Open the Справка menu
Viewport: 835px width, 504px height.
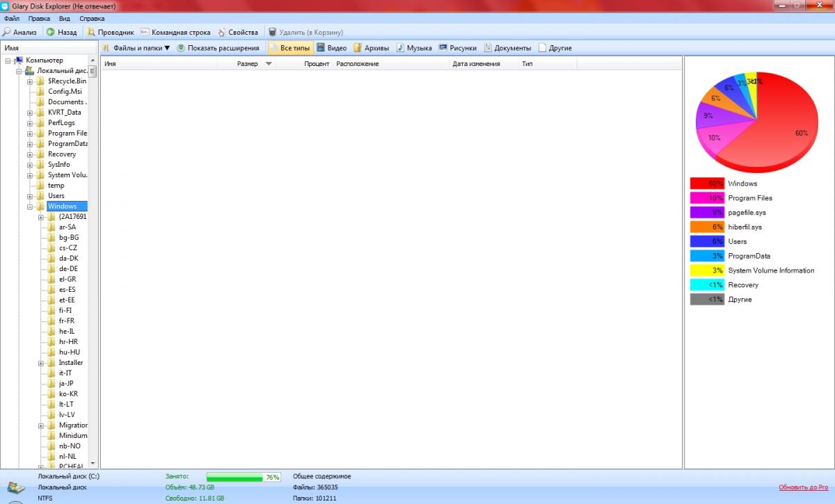(x=92, y=19)
